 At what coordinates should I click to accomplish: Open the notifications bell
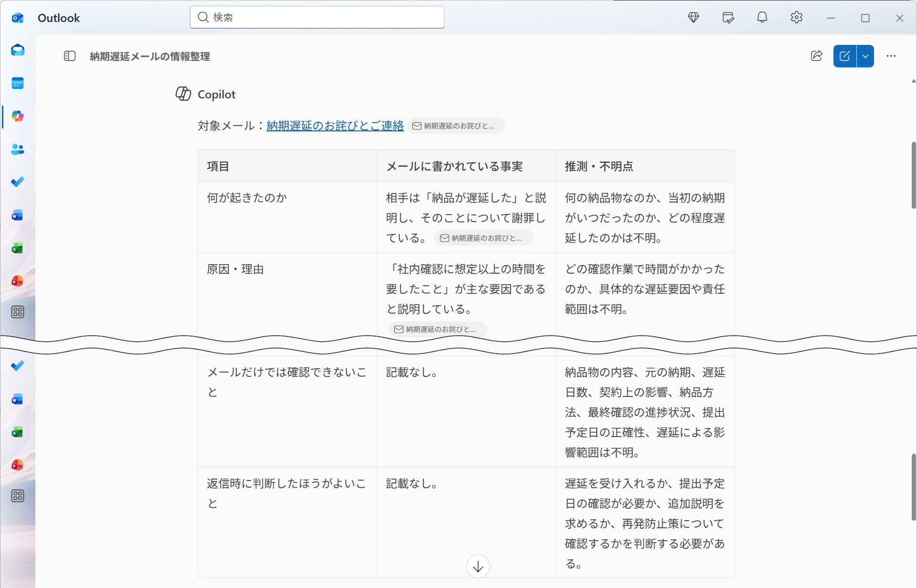762,18
